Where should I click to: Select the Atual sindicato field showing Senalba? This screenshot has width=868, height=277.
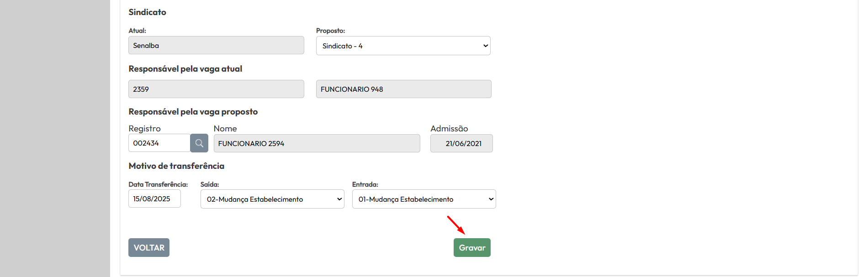pyautogui.click(x=216, y=46)
